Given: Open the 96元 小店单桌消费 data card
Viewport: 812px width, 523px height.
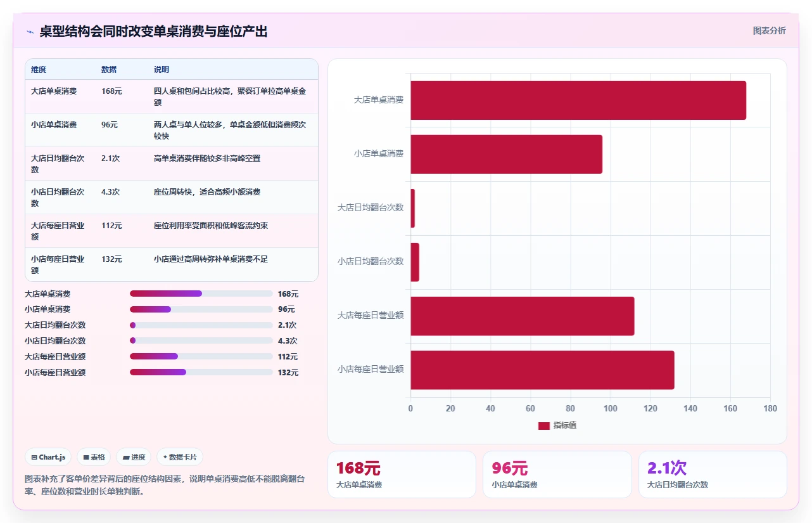Looking at the screenshot, I should point(557,474).
